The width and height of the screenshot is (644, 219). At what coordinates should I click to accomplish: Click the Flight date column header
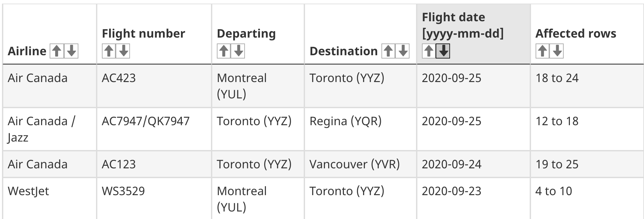[x=473, y=34]
